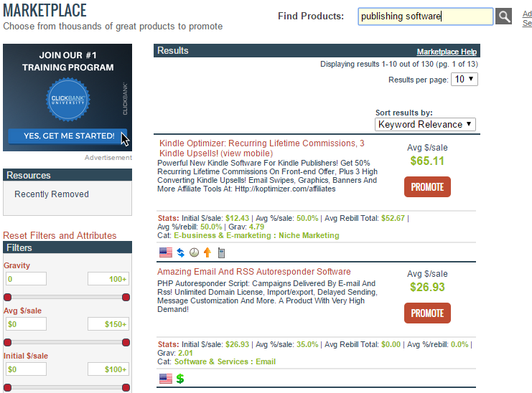Click the orange upsell arrow icon

click(x=207, y=252)
